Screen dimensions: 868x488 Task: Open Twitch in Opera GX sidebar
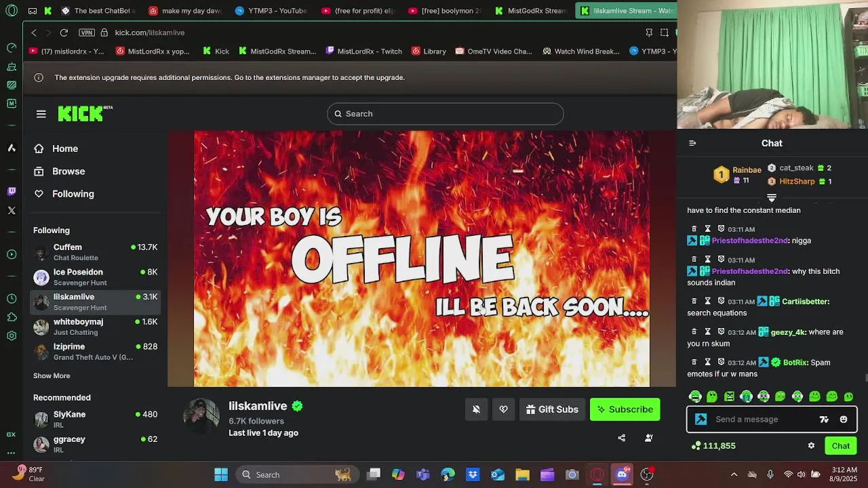click(12, 192)
